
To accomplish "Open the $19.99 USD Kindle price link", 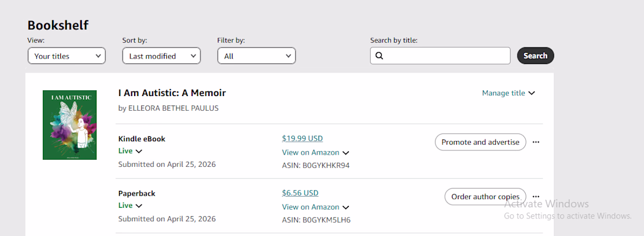I will click(x=302, y=139).
